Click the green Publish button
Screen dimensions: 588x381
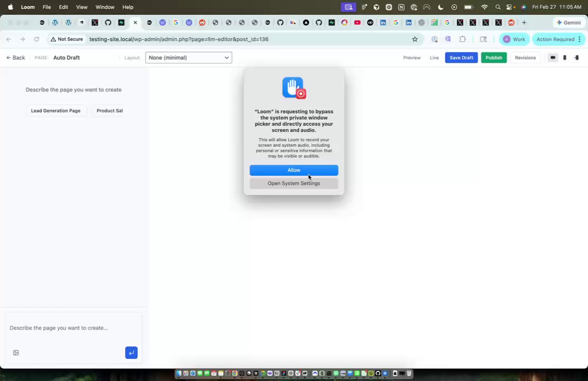494,58
